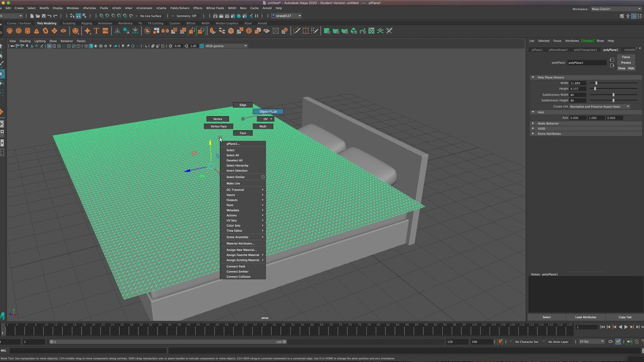Click the polygon sphere shelf icon
This screenshot has height=362, width=644.
[x=10, y=31]
